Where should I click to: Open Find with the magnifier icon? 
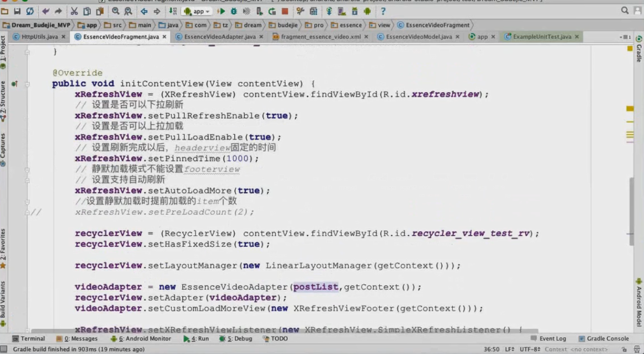point(116,11)
